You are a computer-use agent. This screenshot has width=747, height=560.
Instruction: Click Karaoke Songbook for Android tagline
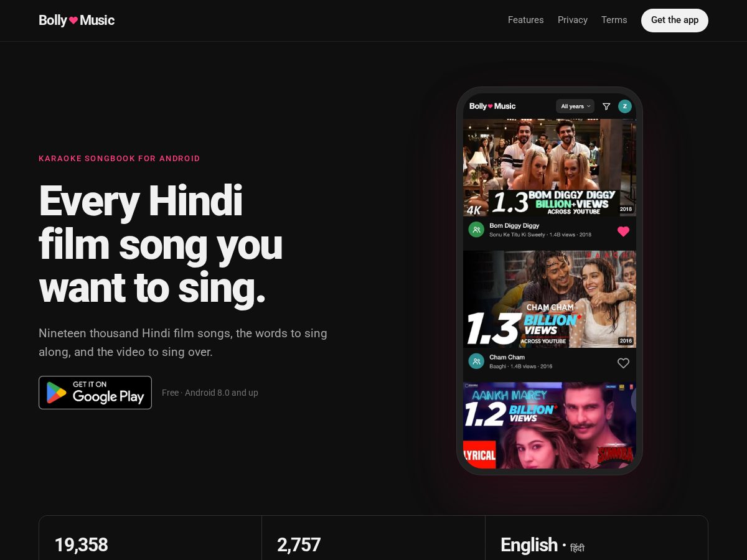click(x=120, y=159)
